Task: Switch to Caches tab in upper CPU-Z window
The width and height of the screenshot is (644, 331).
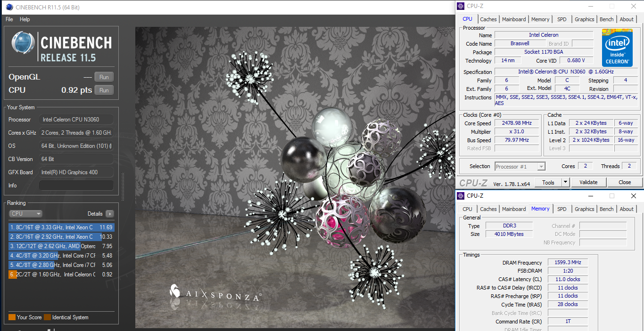Action: [x=488, y=19]
